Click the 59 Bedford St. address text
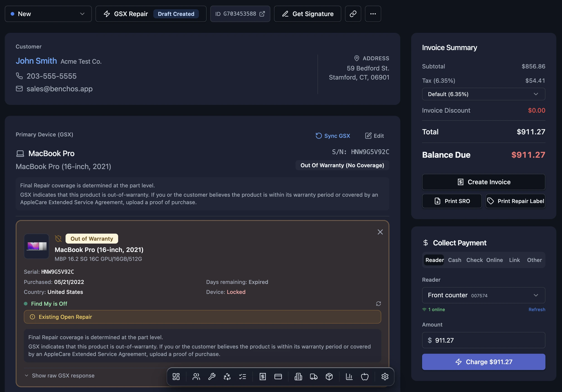The width and height of the screenshot is (562, 392). click(368, 68)
